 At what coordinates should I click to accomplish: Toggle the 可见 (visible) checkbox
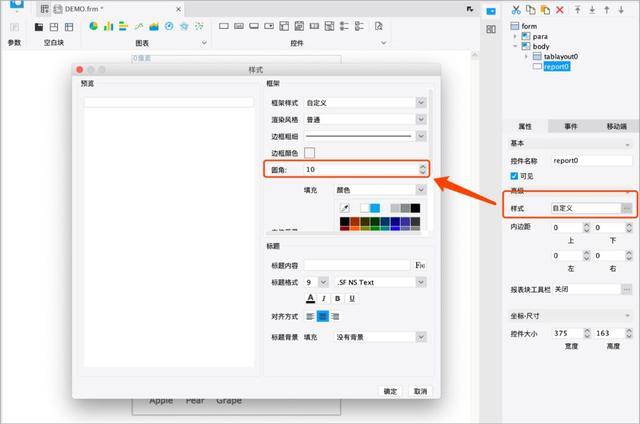[x=515, y=176]
